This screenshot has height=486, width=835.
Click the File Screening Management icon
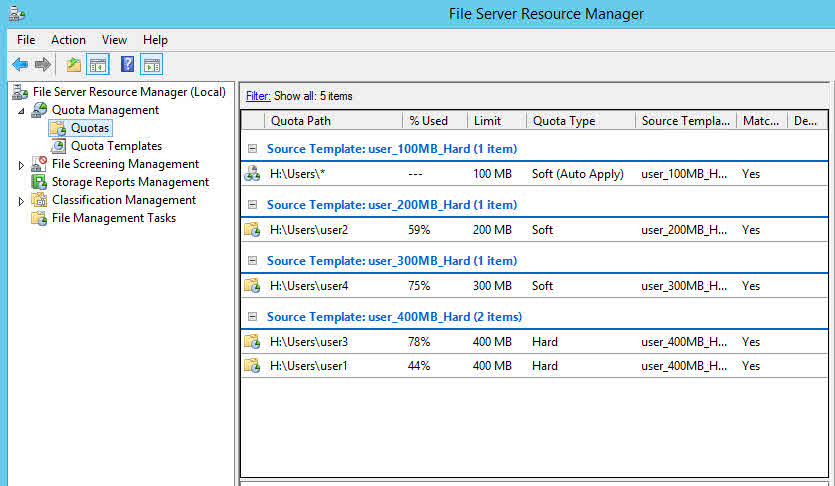39,164
